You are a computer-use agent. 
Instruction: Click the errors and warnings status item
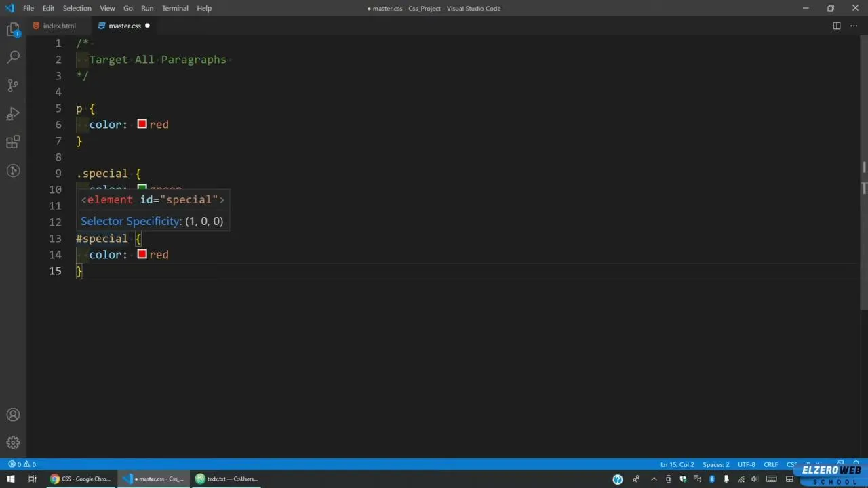click(22, 464)
